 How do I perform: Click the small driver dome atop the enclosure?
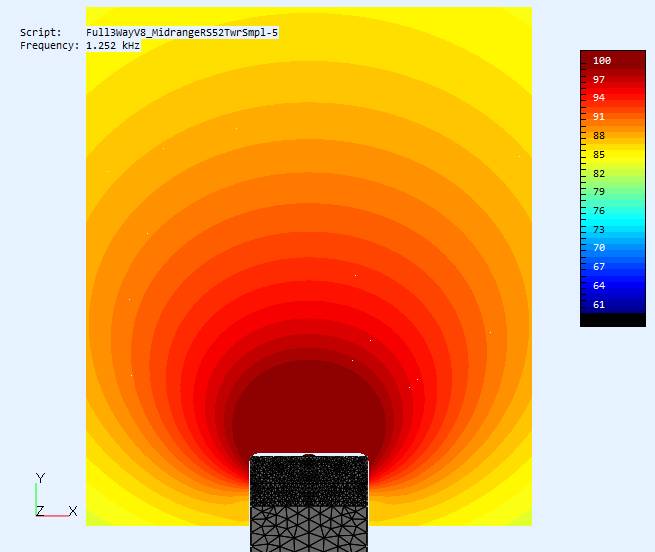point(308,456)
